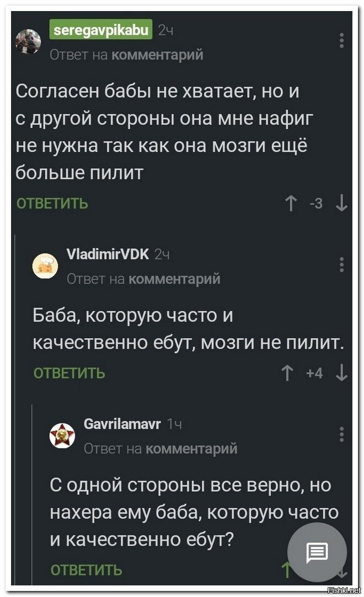Image resolution: width=364 pixels, height=597 pixels.
Task: Click ОТВЕТИТЬ under VladimirVDK's comment
Action: (69, 373)
